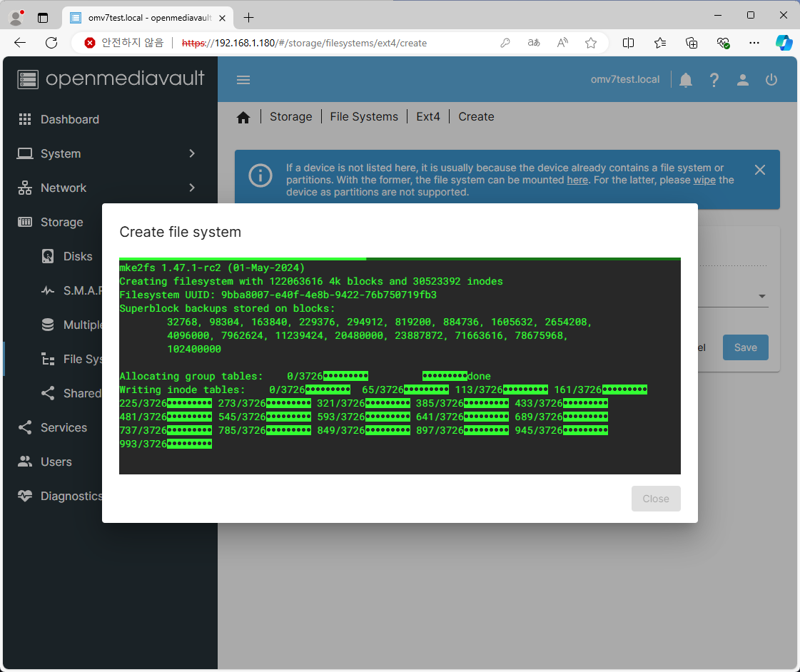Reload the page with refresh icon
The width and height of the screenshot is (800, 672).
(51, 43)
